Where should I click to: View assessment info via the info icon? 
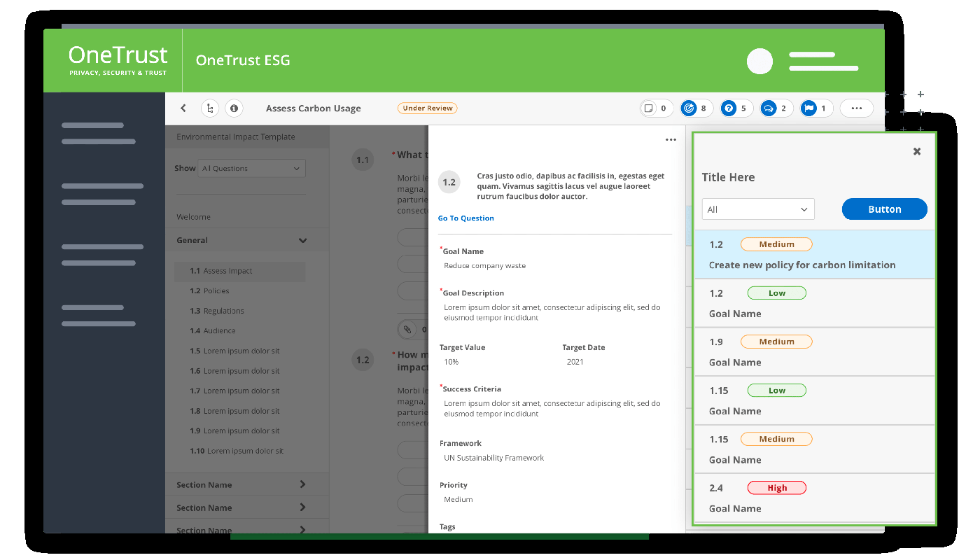(234, 108)
